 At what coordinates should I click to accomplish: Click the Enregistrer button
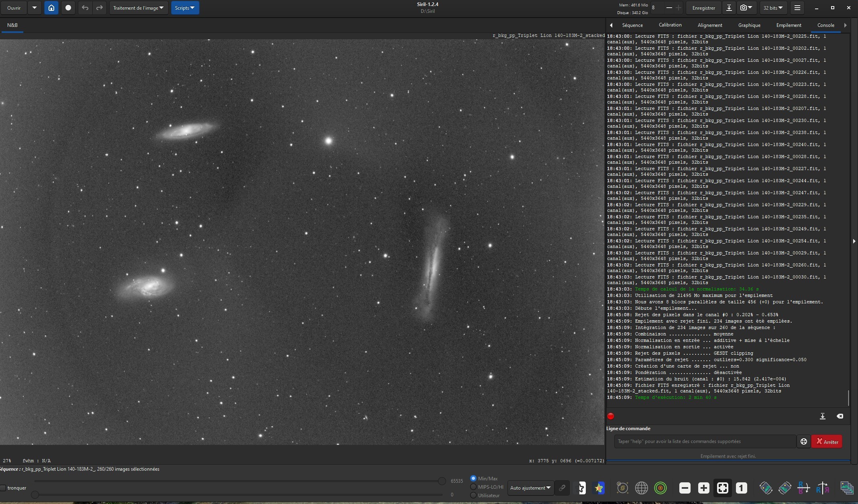(x=703, y=8)
